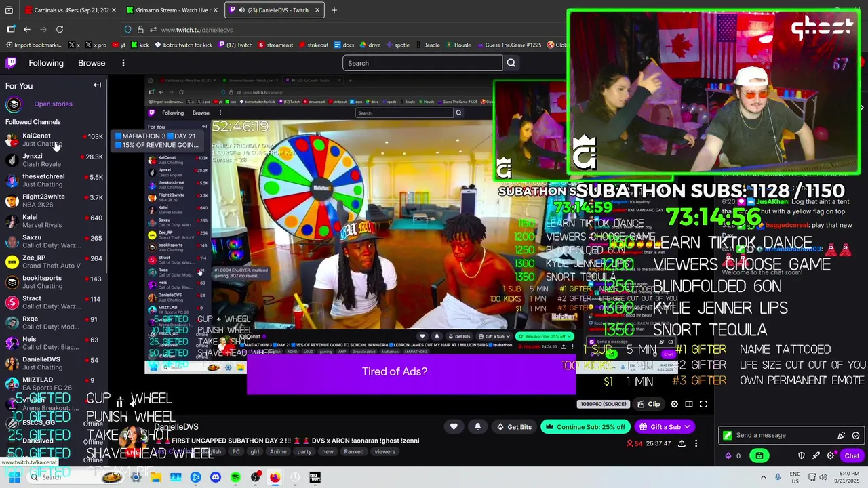Open chat settings gear
This screenshot has height=488, width=868.
coord(830,455)
